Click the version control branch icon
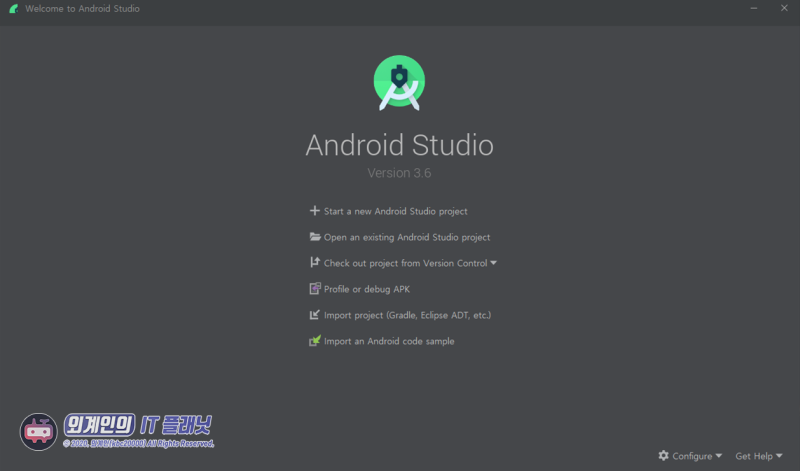This screenshot has height=471, width=800. point(315,262)
